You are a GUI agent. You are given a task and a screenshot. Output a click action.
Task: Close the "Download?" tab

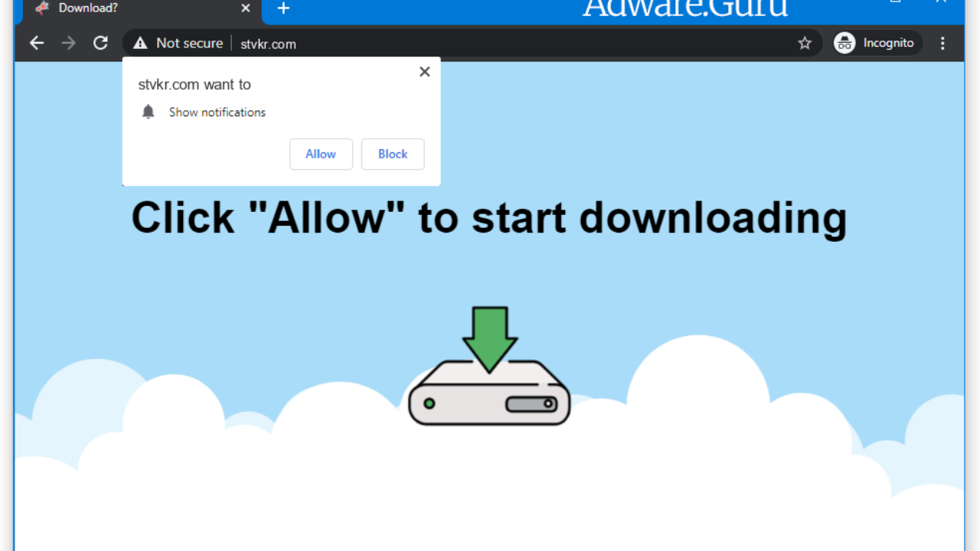click(x=246, y=8)
